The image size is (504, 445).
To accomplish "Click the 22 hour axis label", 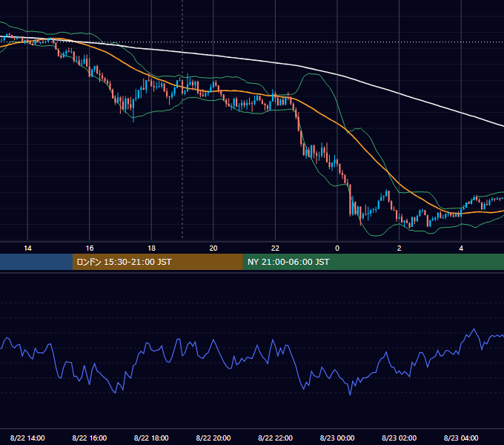I will click(x=275, y=248).
